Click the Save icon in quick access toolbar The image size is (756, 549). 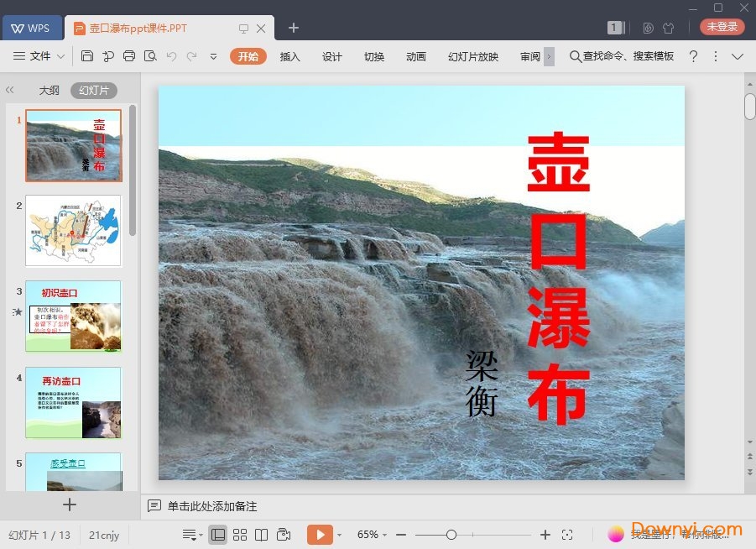[87, 55]
